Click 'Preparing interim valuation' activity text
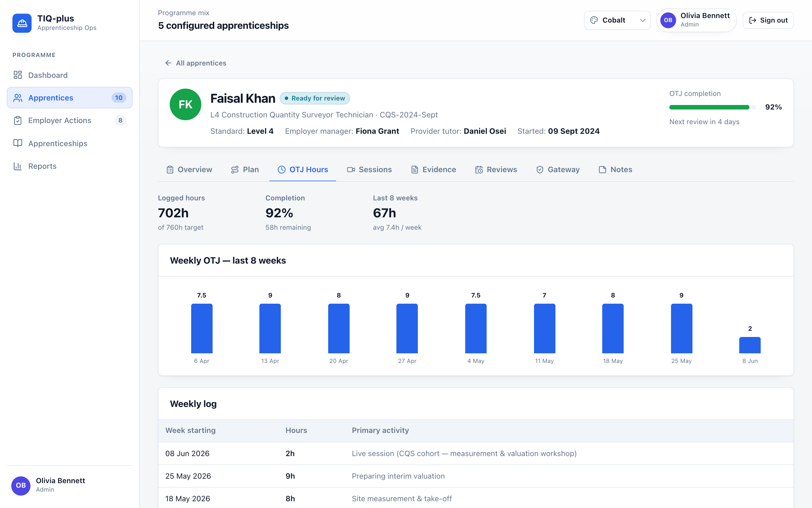Screen dimensions: 812x508 click(398, 476)
